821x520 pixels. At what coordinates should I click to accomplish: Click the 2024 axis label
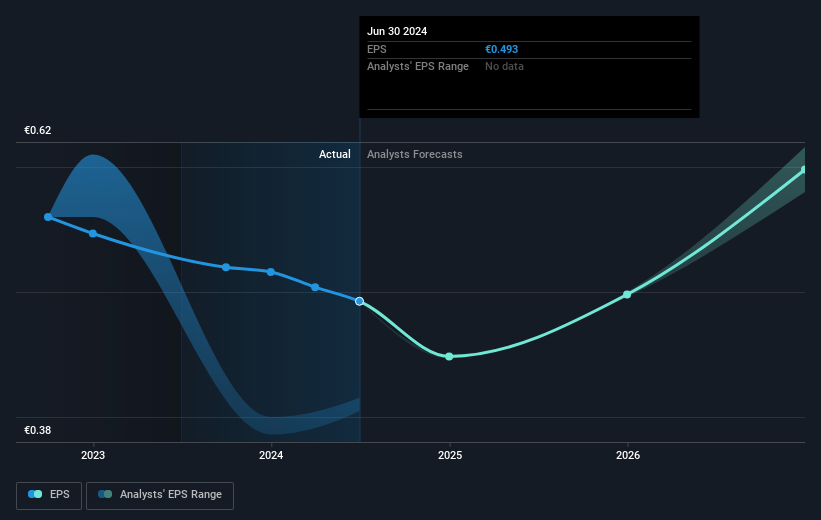[271, 455]
